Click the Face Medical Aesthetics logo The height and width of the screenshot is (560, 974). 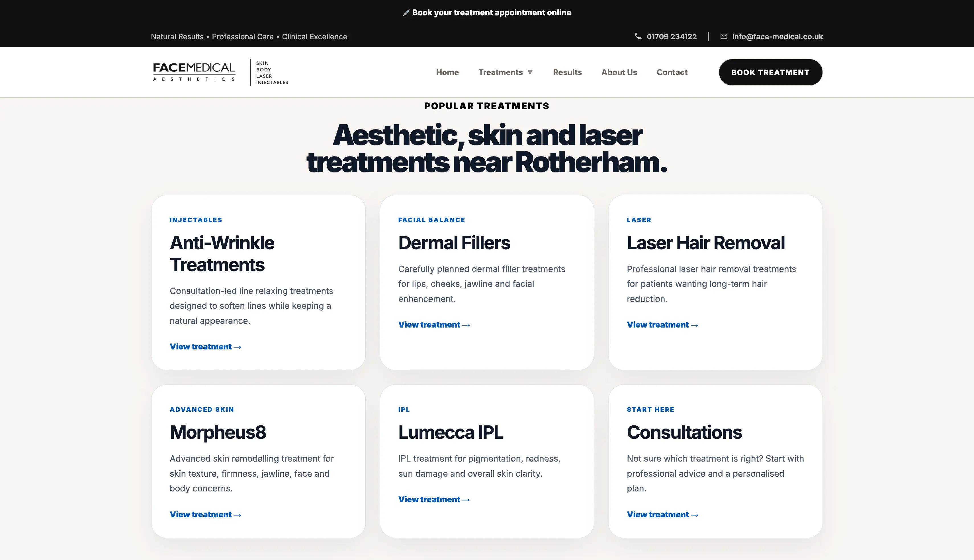194,72
